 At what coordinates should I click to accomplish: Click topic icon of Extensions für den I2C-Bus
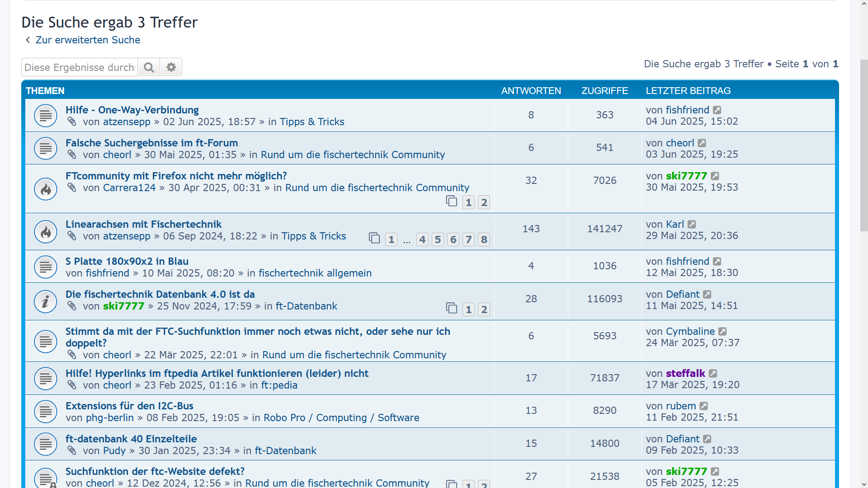(x=46, y=412)
